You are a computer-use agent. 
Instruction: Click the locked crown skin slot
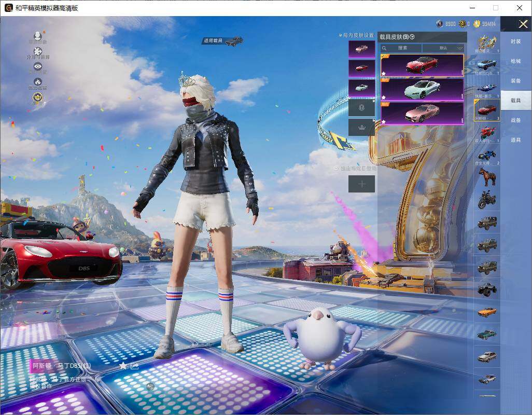(x=362, y=127)
